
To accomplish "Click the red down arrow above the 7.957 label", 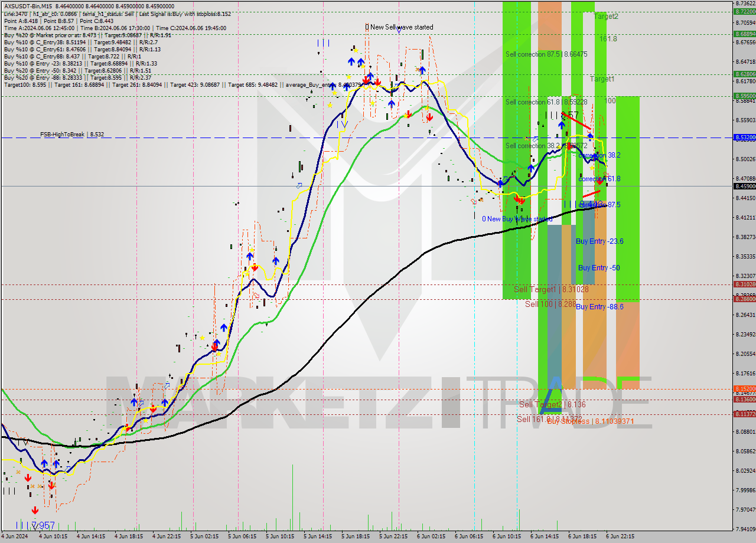I will click(35, 510).
